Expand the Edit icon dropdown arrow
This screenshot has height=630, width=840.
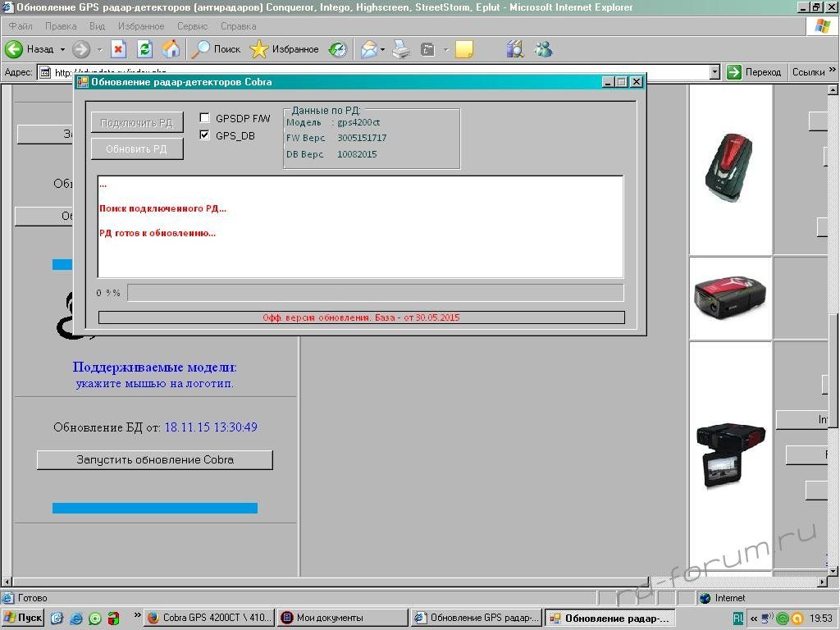(445, 49)
